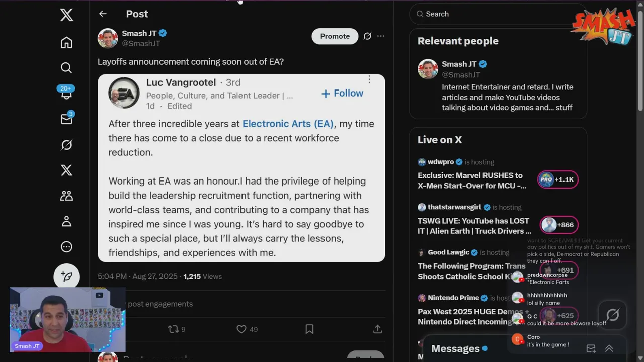The width and height of the screenshot is (644, 362).
Task: Like the post with heart icon
Action: coord(242,329)
